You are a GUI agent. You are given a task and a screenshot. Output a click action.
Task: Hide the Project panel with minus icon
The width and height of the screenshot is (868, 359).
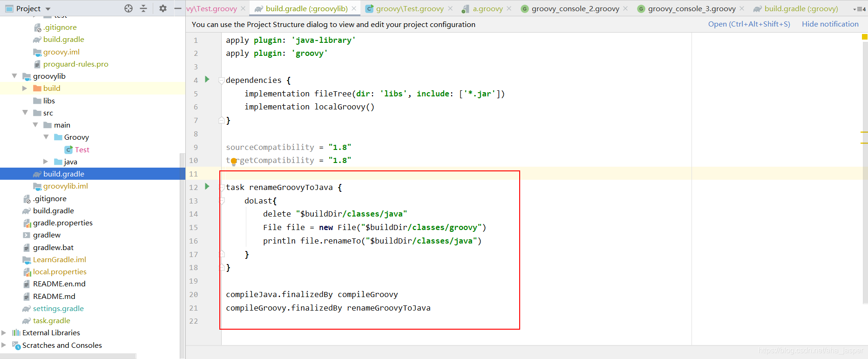pyautogui.click(x=177, y=8)
